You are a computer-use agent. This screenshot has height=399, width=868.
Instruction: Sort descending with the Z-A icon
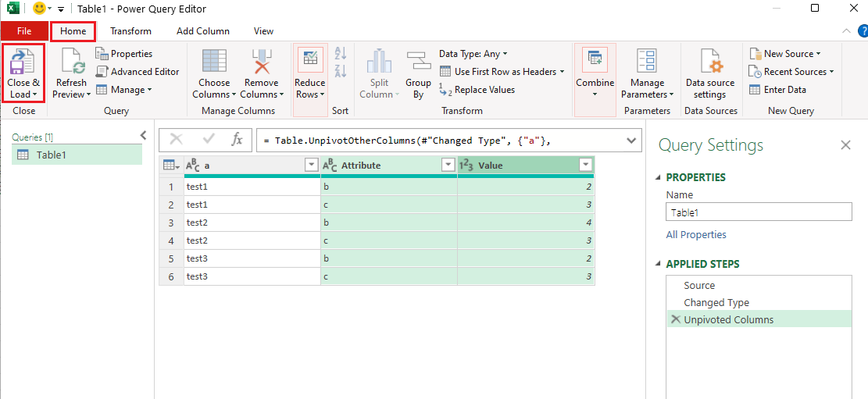coord(341,71)
